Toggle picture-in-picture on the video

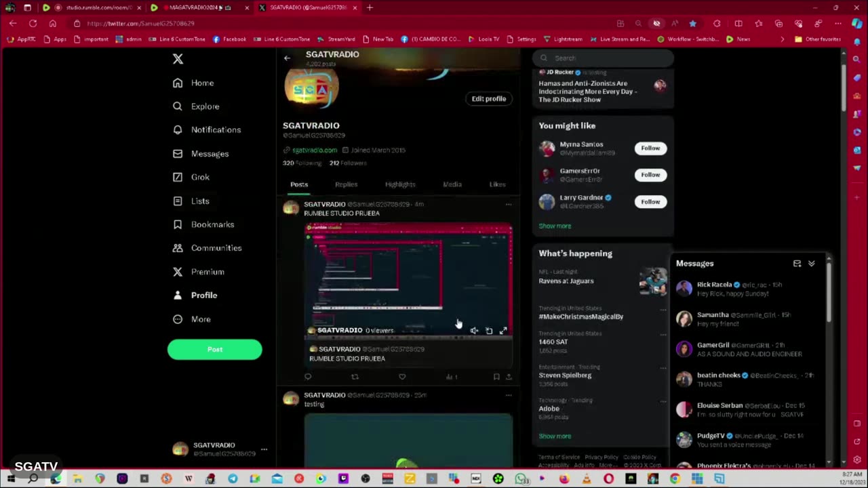[489, 331]
